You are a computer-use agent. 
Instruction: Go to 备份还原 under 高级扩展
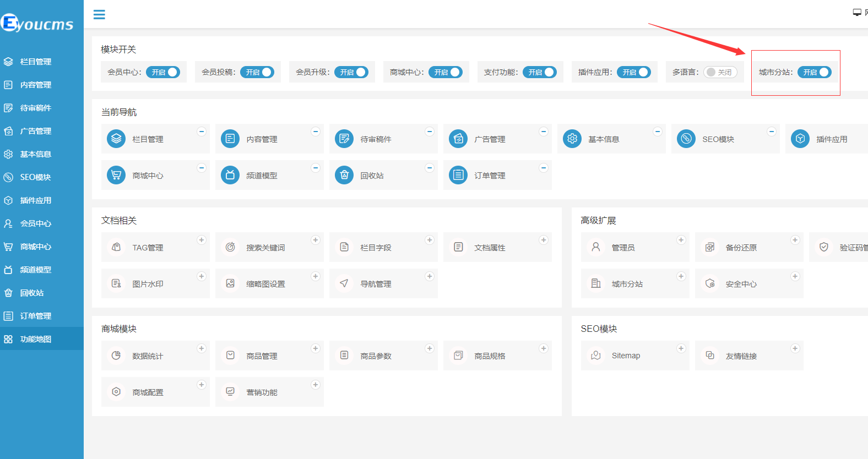tap(741, 248)
